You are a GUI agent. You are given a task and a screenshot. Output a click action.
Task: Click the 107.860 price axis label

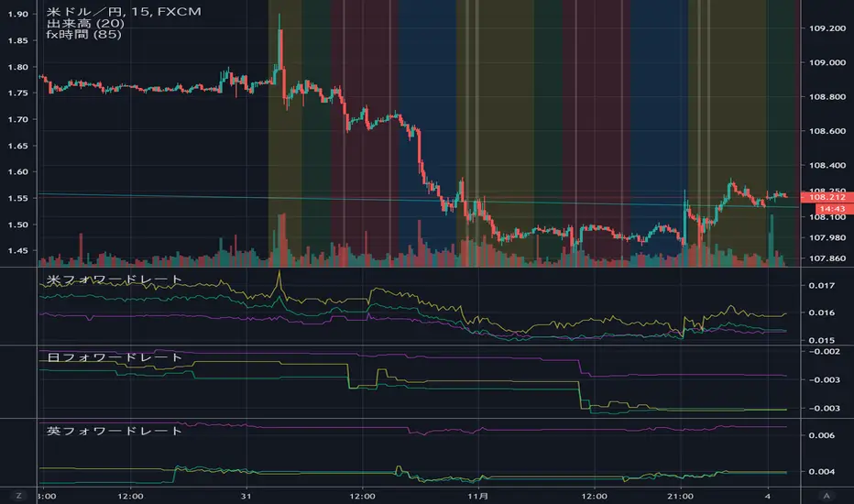point(827,258)
